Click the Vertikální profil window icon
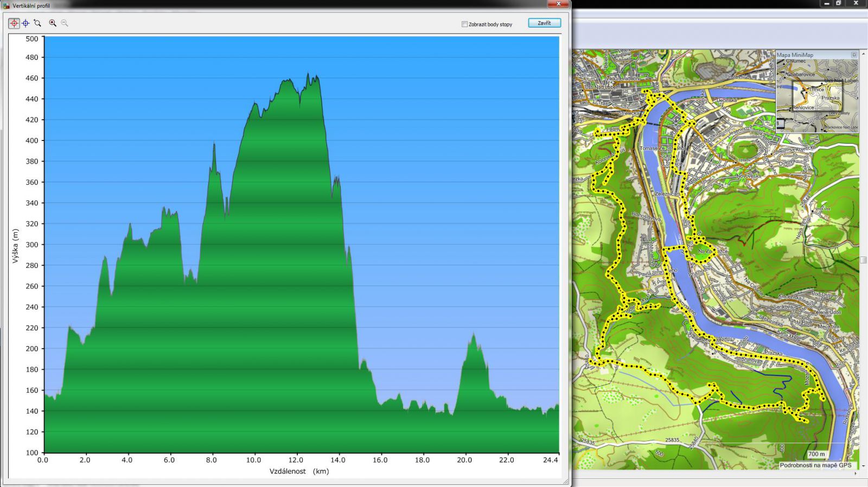 (x=7, y=5)
